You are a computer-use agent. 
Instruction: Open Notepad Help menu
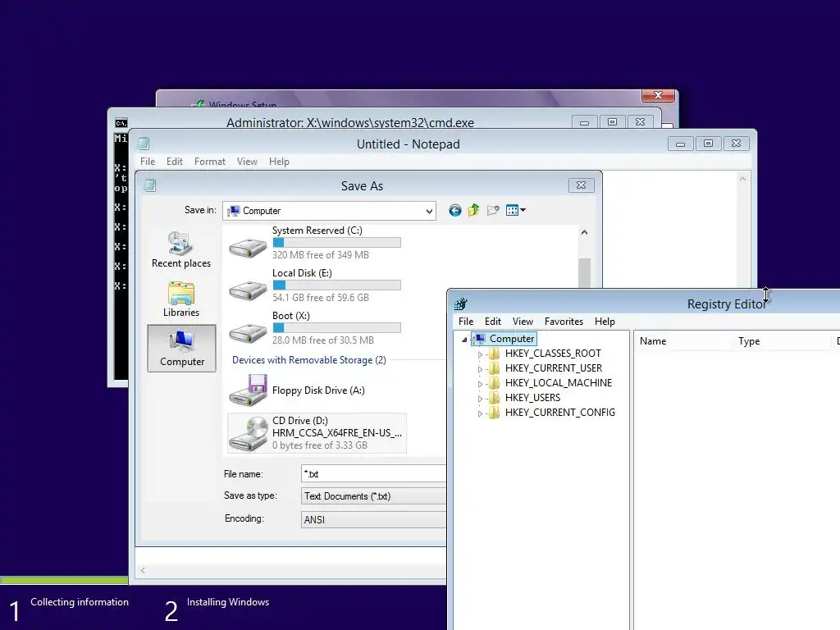tap(279, 162)
